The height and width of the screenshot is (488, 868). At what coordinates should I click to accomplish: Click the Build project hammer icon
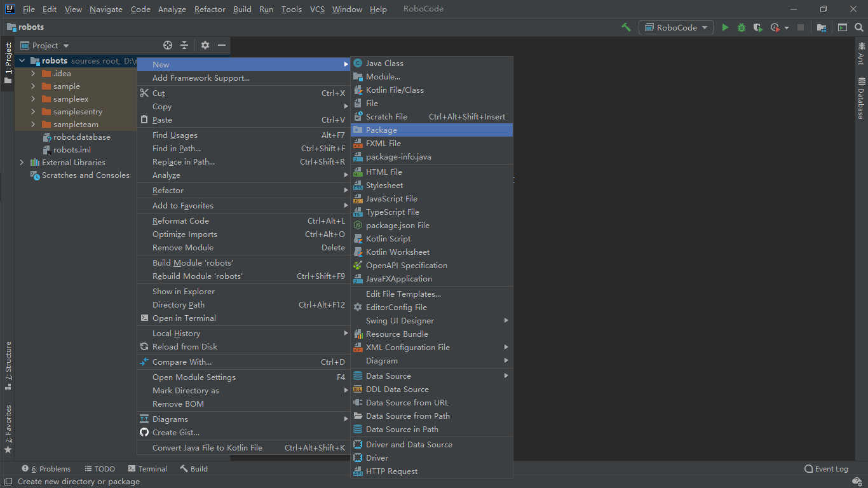[626, 27]
